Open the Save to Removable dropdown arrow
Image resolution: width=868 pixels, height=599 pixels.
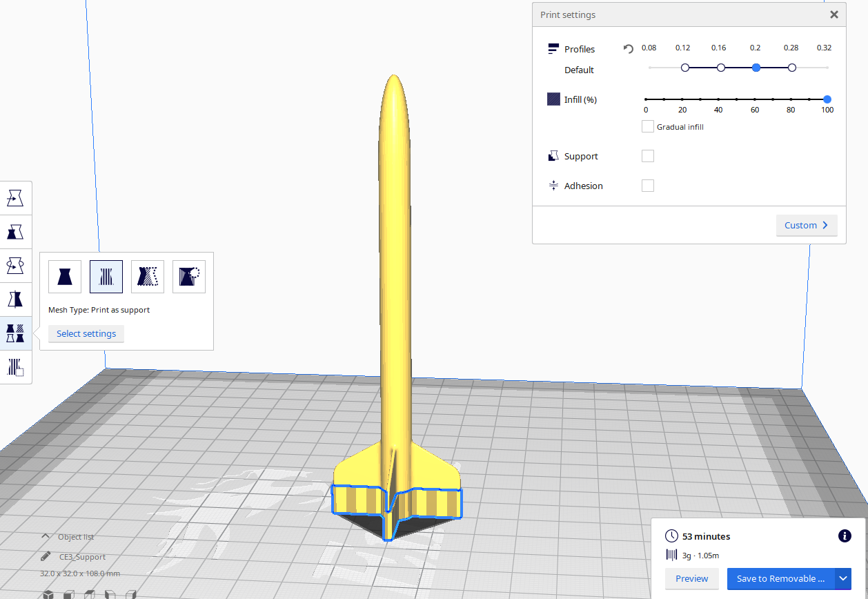pyautogui.click(x=843, y=578)
